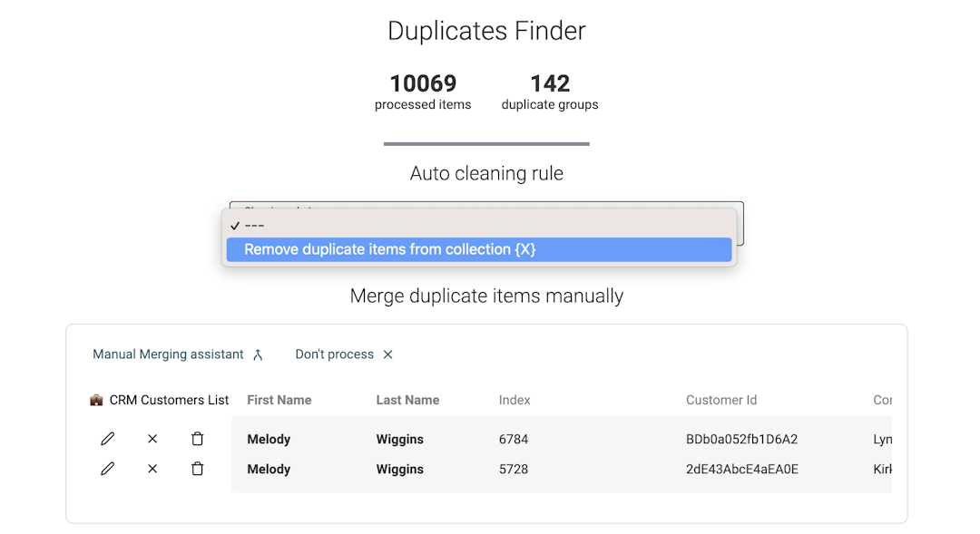Reject the first duplicate with the X icon
This screenshot has width=980, height=534.
pyautogui.click(x=152, y=438)
